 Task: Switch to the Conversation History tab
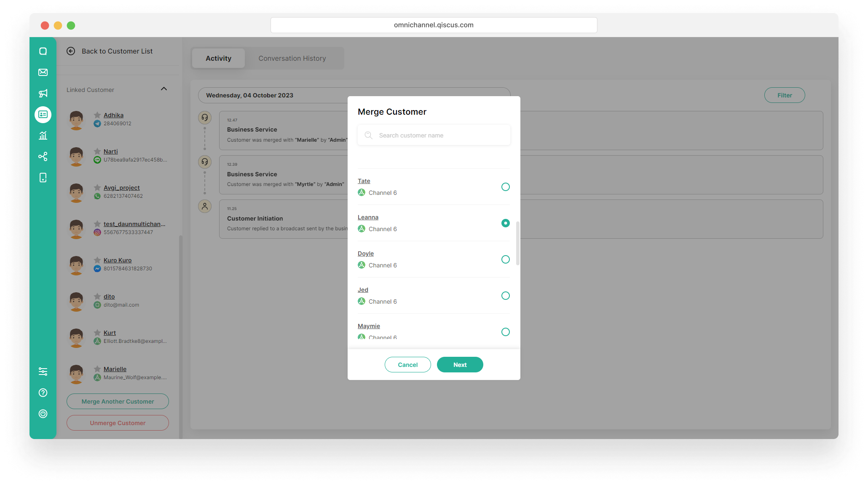[292, 58]
